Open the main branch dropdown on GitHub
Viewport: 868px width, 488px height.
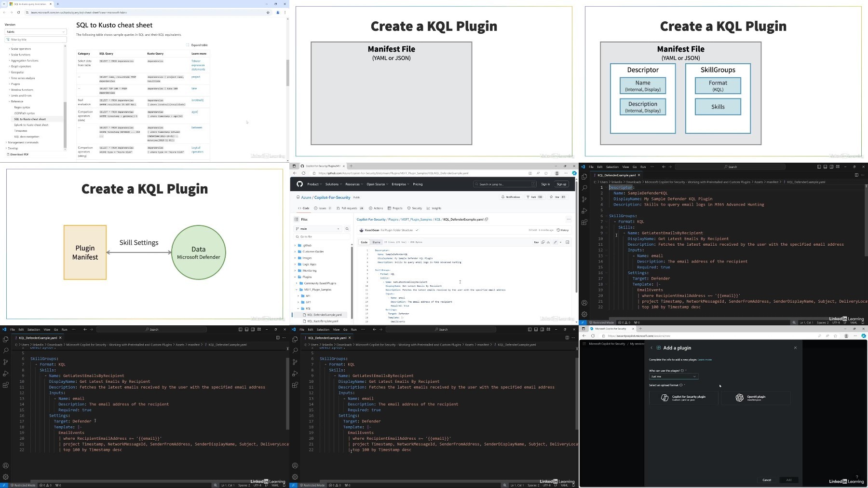click(x=318, y=229)
